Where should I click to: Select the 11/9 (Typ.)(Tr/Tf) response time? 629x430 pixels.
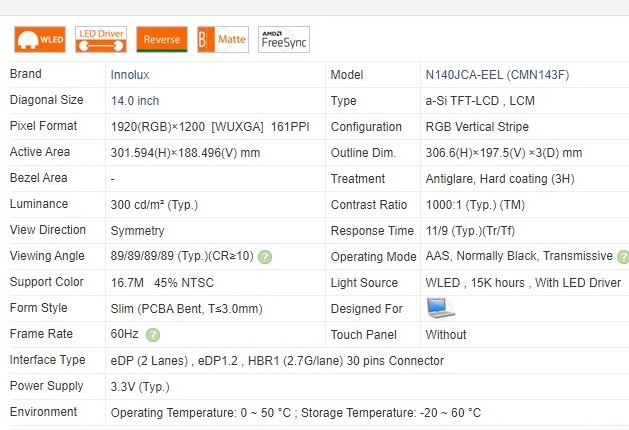point(470,231)
